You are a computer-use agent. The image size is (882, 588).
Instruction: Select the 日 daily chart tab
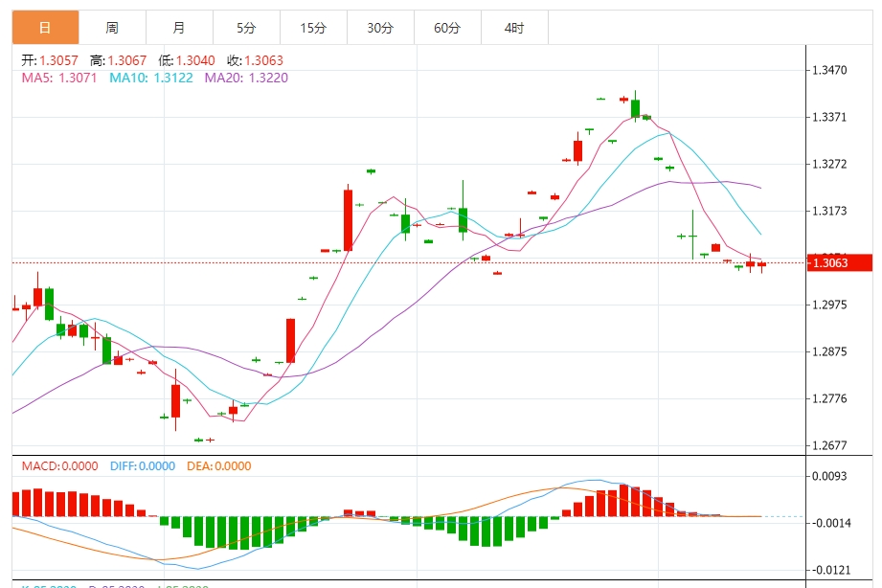coord(46,28)
